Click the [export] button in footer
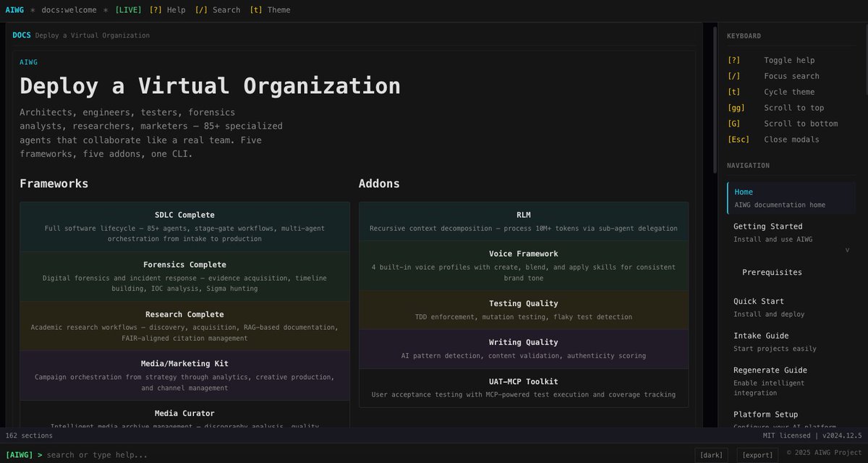Viewport: 868px width, 463px height. 757,455
